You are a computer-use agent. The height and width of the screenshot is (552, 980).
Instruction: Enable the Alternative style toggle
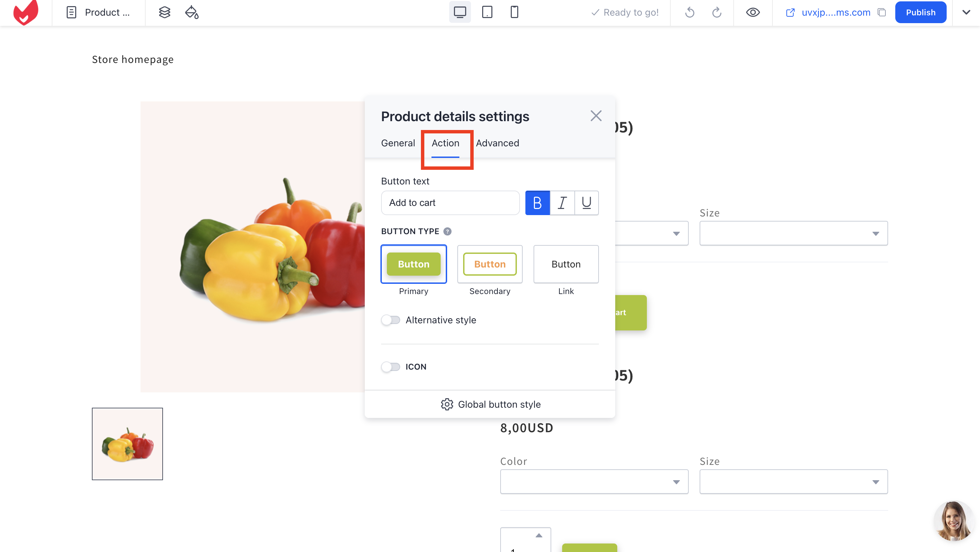point(390,320)
